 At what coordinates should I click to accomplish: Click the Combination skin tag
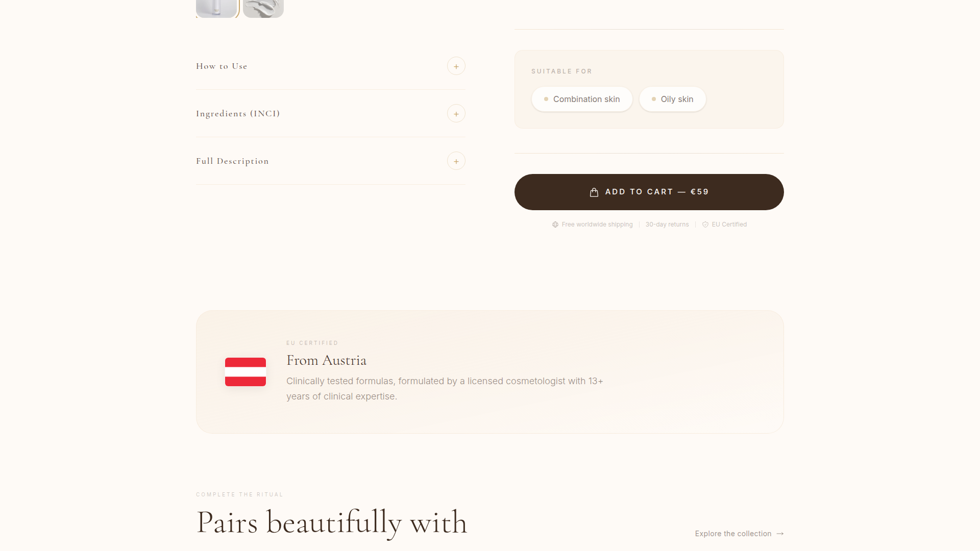tap(582, 99)
